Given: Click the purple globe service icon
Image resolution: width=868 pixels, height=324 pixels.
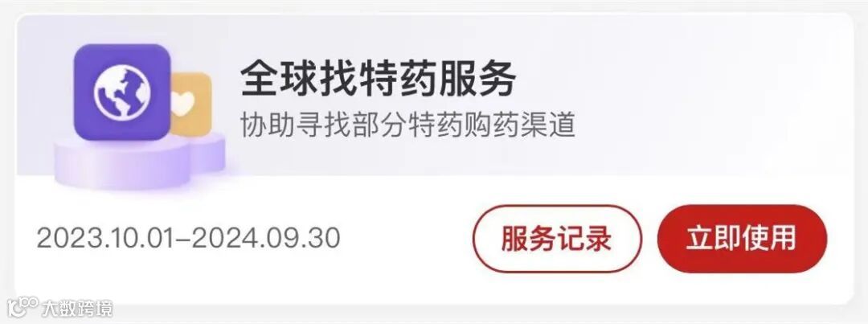Looking at the screenshot, I should [122, 92].
